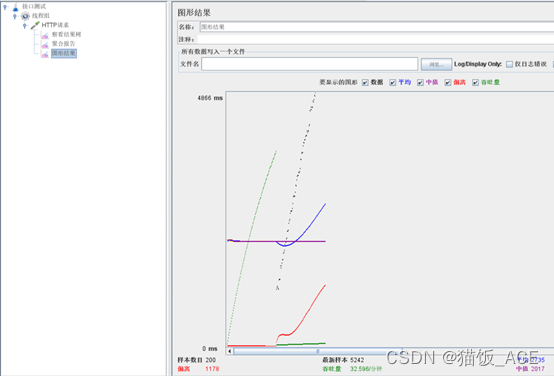Focus the 名称 name input field
This screenshot has width=554, height=376.
[377, 27]
